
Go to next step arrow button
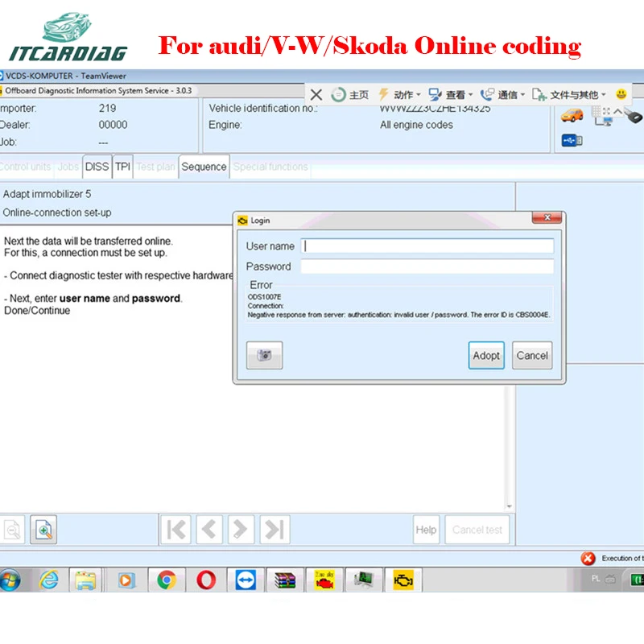coord(241,530)
